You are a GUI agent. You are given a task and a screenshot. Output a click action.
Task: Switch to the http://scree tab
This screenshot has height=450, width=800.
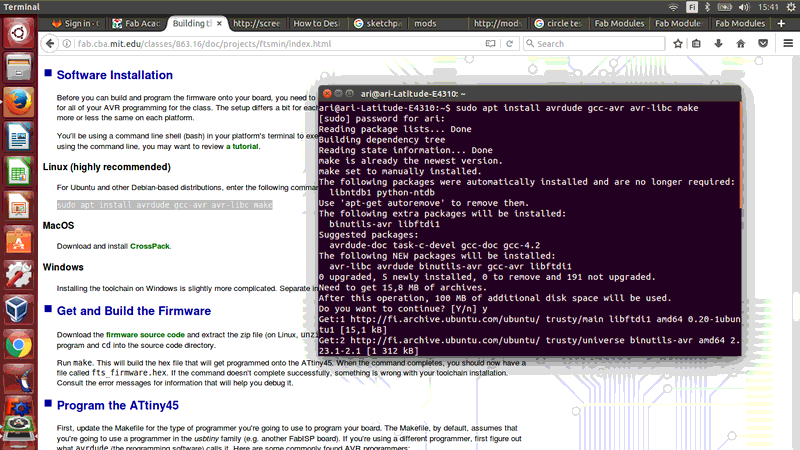257,23
